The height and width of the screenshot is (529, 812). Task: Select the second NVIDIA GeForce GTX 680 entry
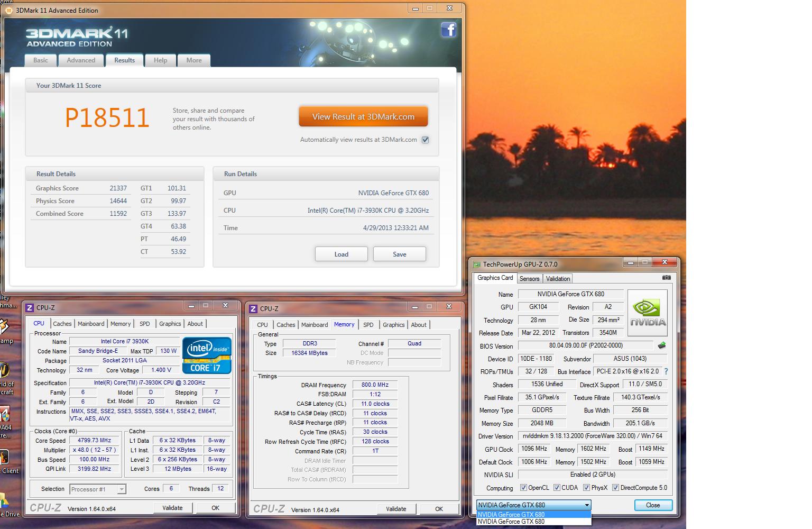coord(533,521)
